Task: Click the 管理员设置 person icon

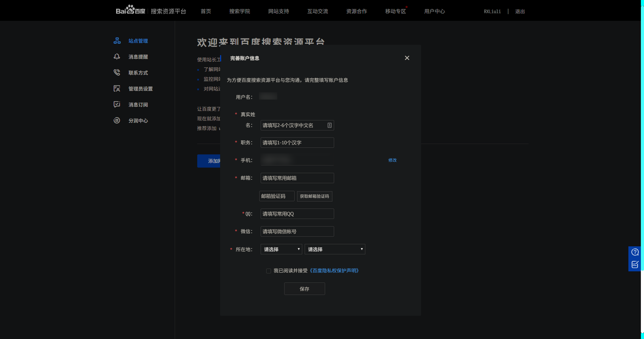Action: point(117,88)
